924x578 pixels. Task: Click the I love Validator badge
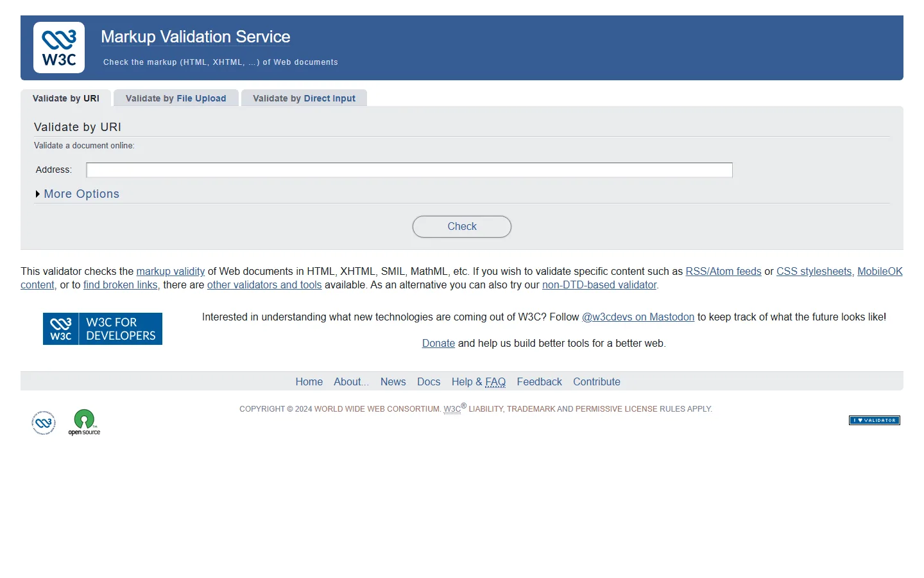[x=875, y=421]
